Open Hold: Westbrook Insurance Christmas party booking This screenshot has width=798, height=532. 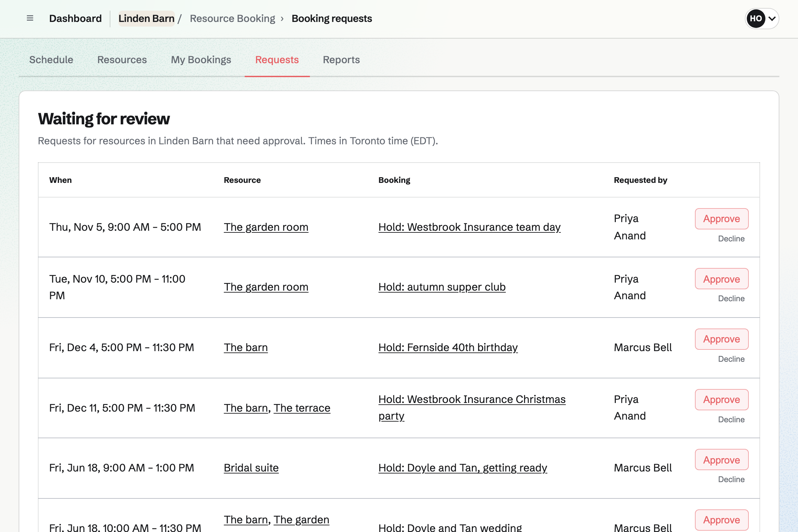pyautogui.click(x=471, y=408)
